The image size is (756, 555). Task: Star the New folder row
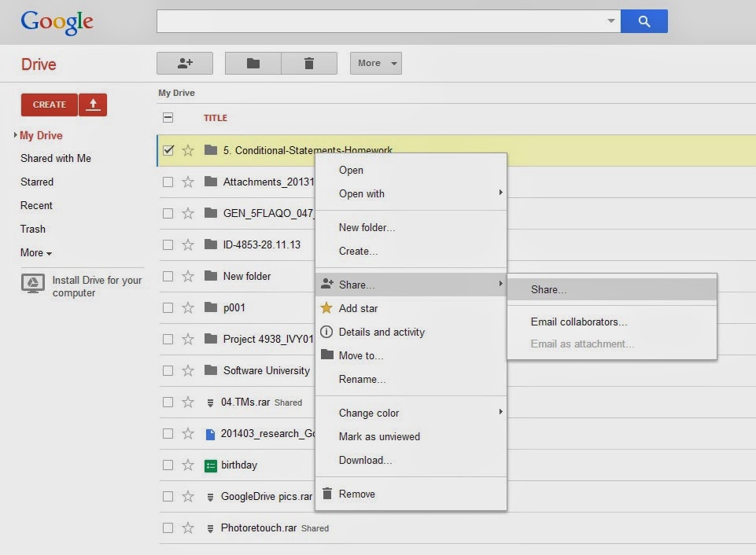coord(188,276)
